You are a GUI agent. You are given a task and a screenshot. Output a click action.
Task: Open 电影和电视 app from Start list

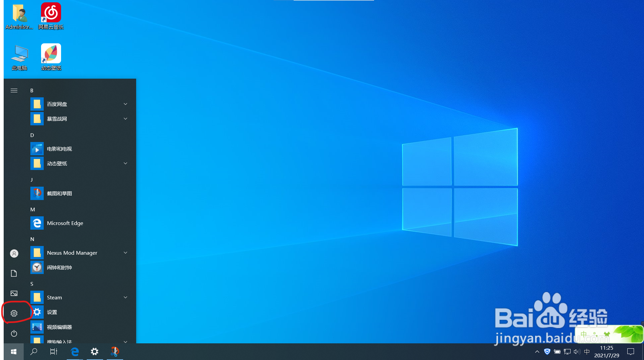59,149
